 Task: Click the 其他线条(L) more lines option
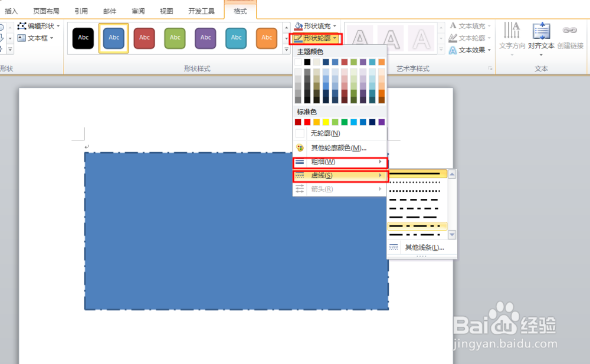(x=421, y=247)
